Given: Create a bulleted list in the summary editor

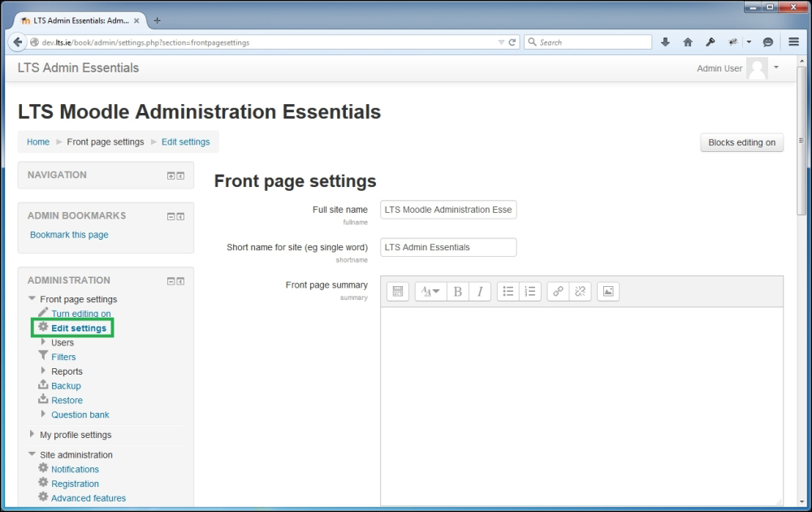Looking at the screenshot, I should 509,291.
